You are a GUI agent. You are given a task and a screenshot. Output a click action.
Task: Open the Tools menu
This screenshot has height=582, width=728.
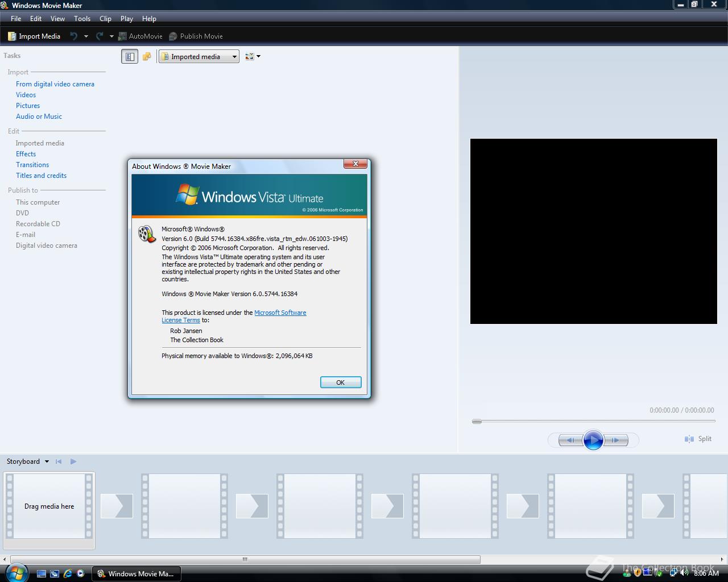[x=82, y=18]
